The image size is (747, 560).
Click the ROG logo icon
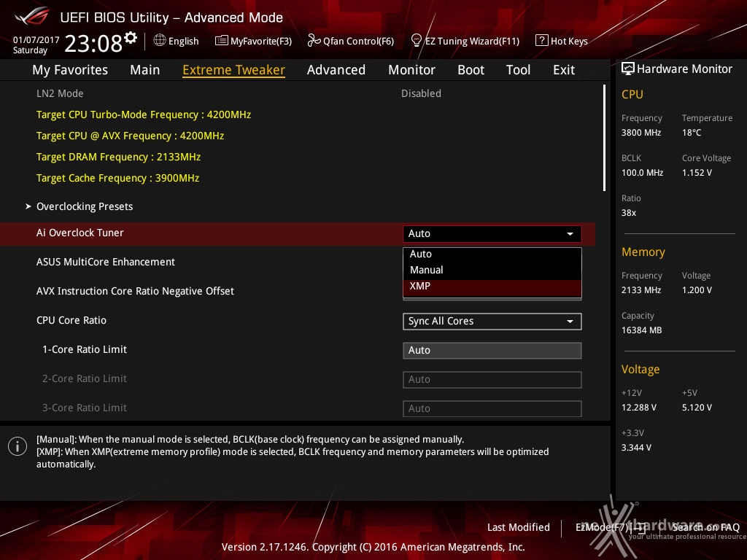click(x=32, y=17)
